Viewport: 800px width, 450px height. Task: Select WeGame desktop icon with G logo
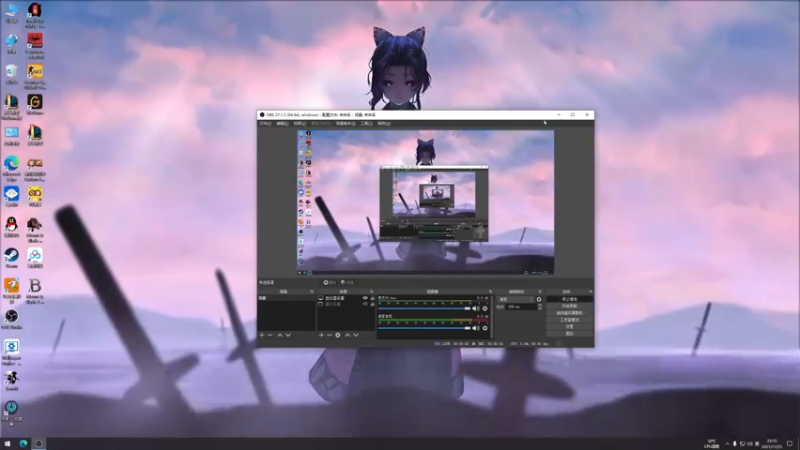point(35,105)
